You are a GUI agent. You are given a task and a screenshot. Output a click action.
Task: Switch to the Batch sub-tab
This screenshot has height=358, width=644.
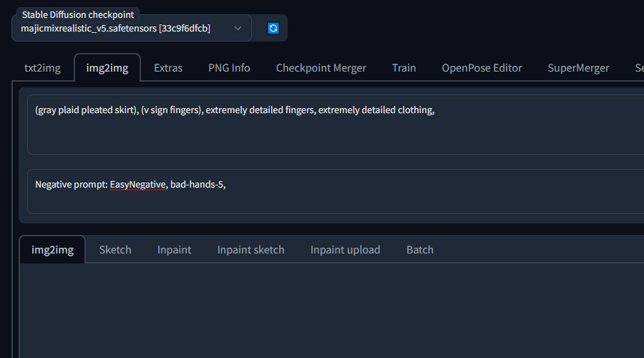pyautogui.click(x=420, y=249)
